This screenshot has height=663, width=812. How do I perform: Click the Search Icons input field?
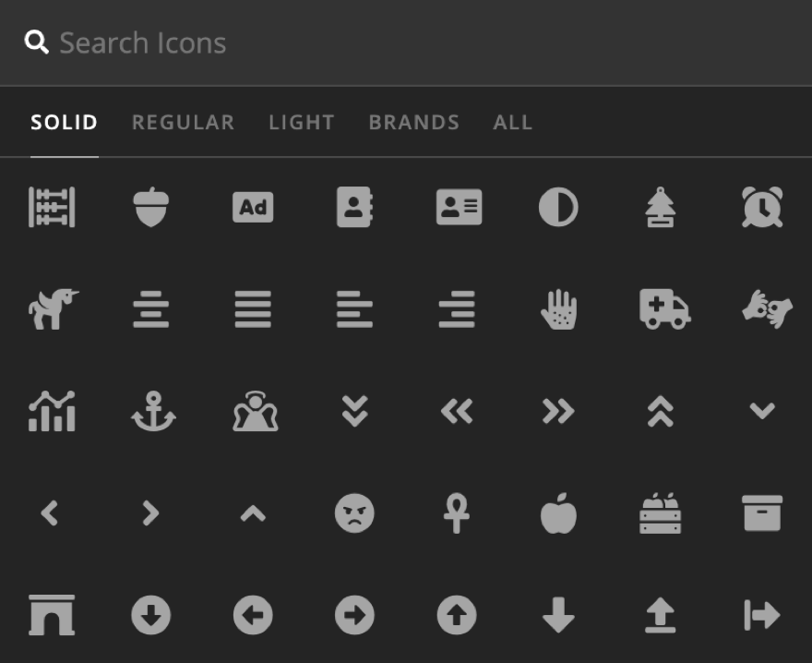tap(277, 42)
